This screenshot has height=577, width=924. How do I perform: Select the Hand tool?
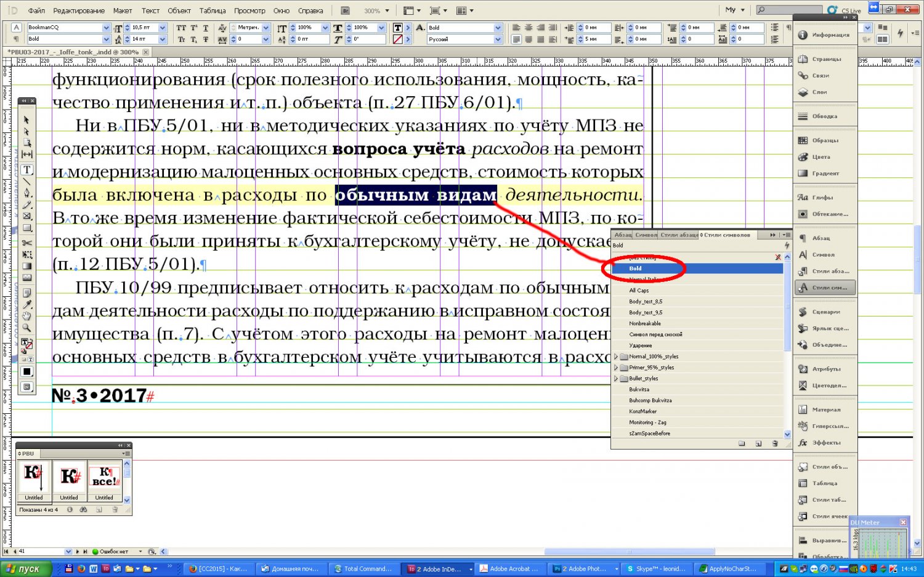click(x=26, y=317)
